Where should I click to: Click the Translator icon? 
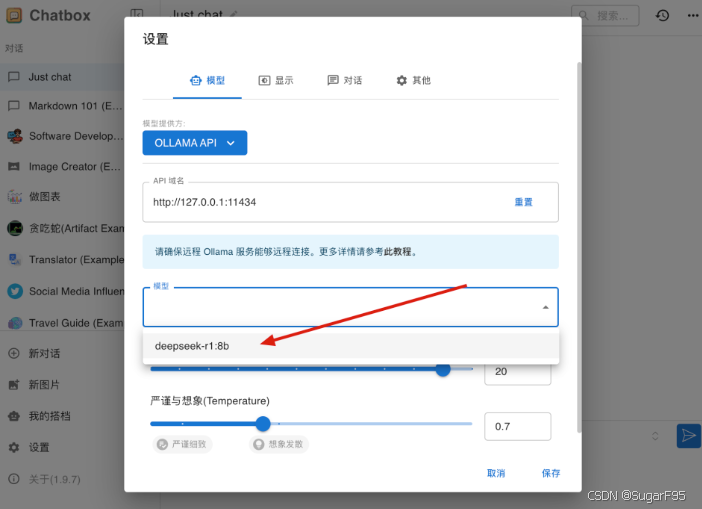[15, 259]
